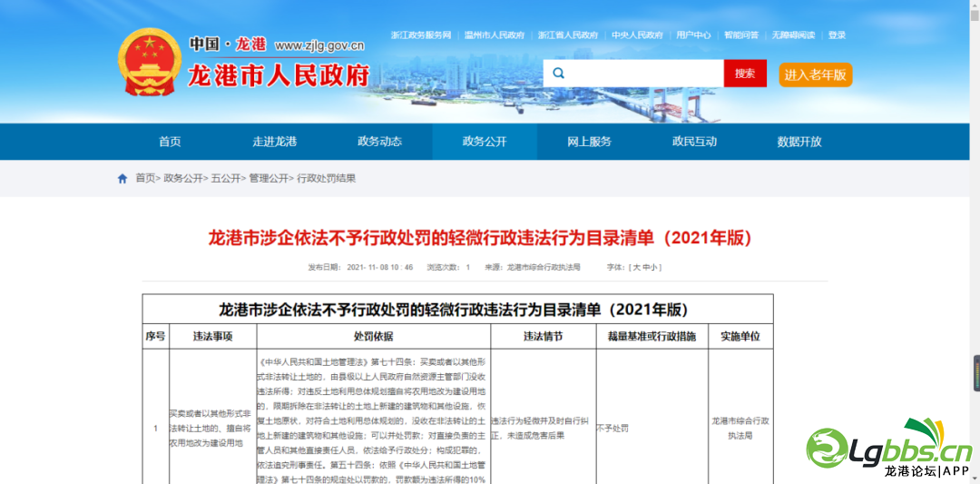Open 浙江政务服务网 link

(x=421, y=35)
